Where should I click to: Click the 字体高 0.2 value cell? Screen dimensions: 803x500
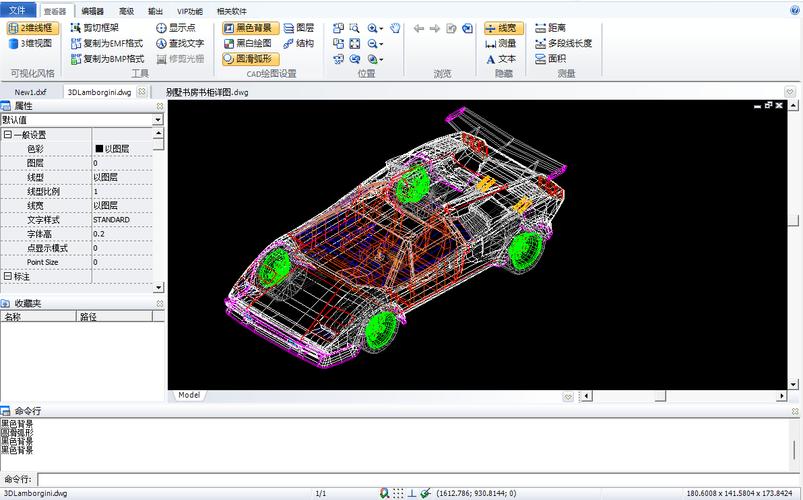point(122,234)
